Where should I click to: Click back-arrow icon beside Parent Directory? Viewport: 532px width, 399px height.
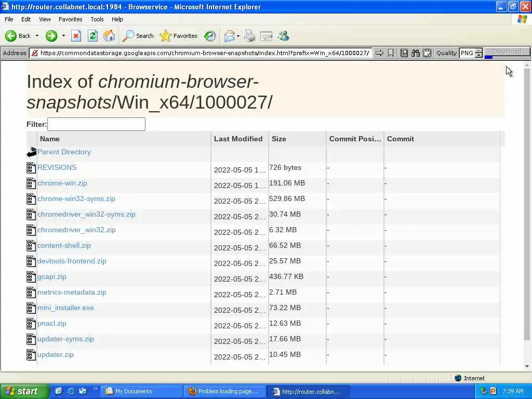(32, 152)
